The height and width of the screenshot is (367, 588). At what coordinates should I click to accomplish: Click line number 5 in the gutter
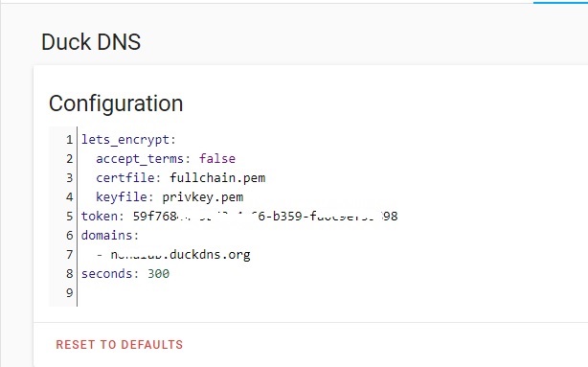click(69, 217)
